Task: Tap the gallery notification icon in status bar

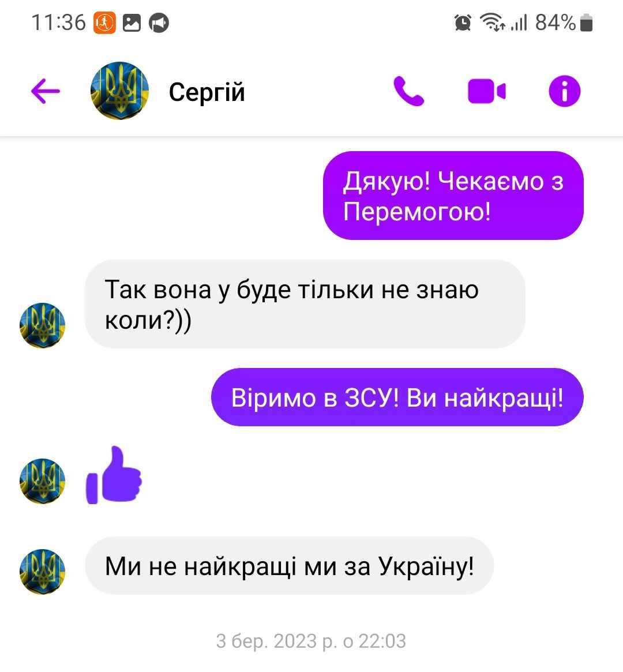Action: coord(132,22)
